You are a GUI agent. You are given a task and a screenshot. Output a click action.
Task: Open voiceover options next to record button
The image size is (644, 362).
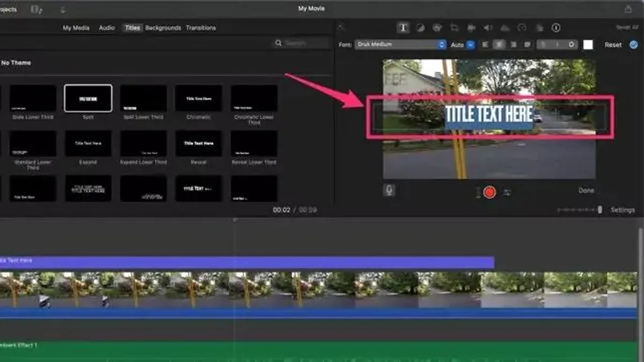pos(507,192)
